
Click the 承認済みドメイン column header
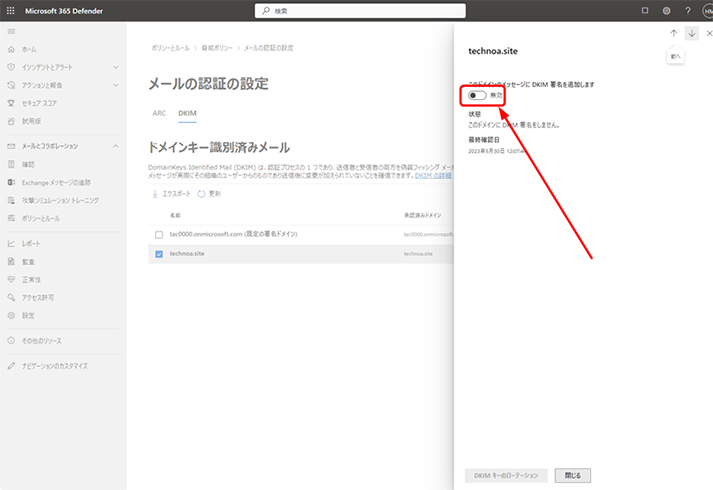coord(422,215)
